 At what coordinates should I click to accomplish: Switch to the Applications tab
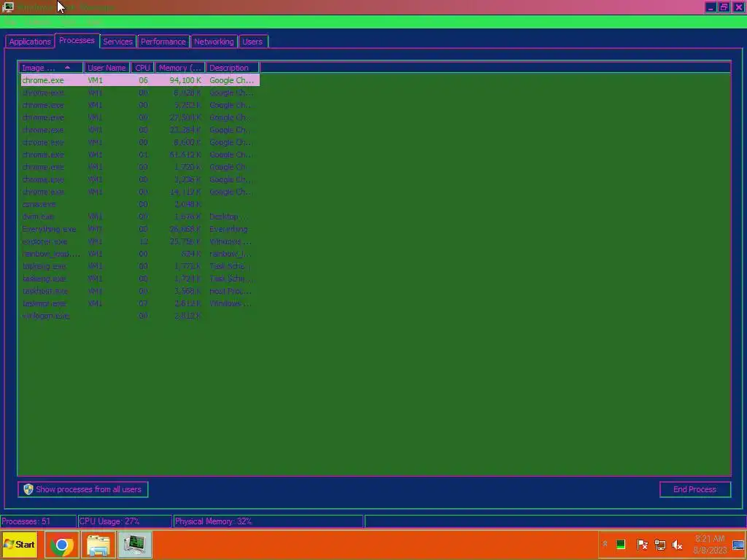[x=29, y=42]
